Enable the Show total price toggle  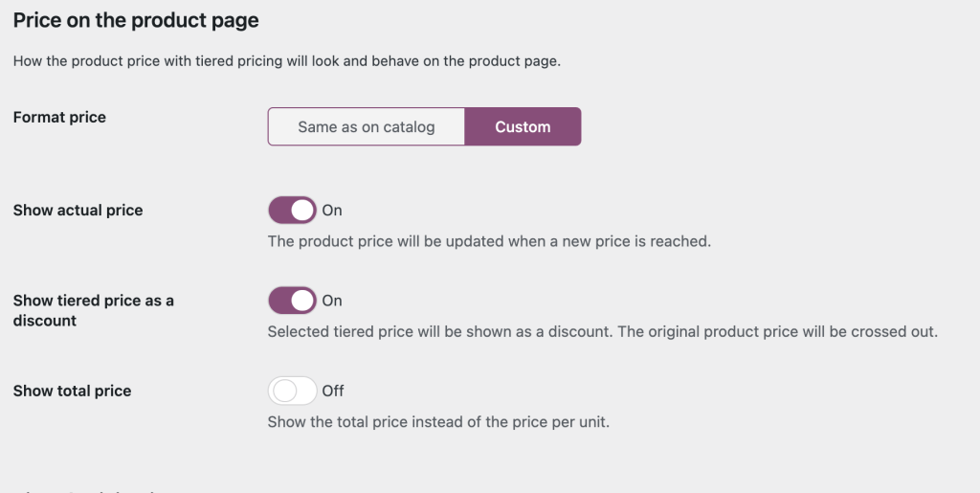click(292, 391)
